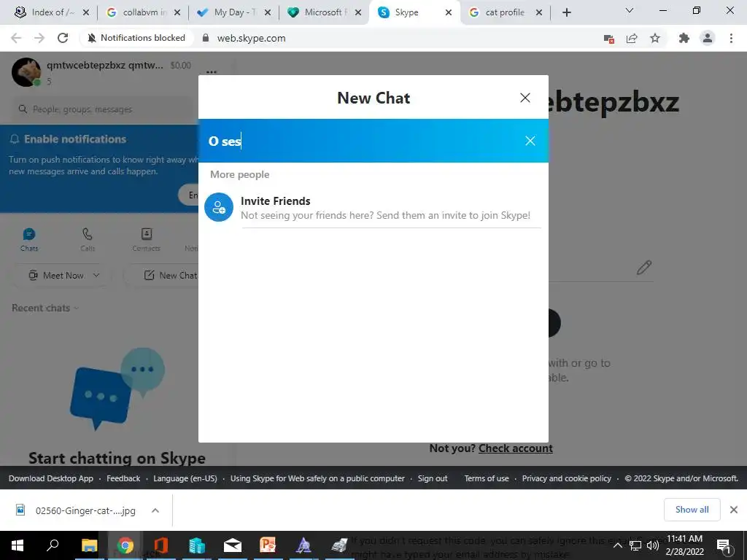This screenshot has width=747, height=560.
Task: Open Mail app from taskbar
Action: pos(233,545)
